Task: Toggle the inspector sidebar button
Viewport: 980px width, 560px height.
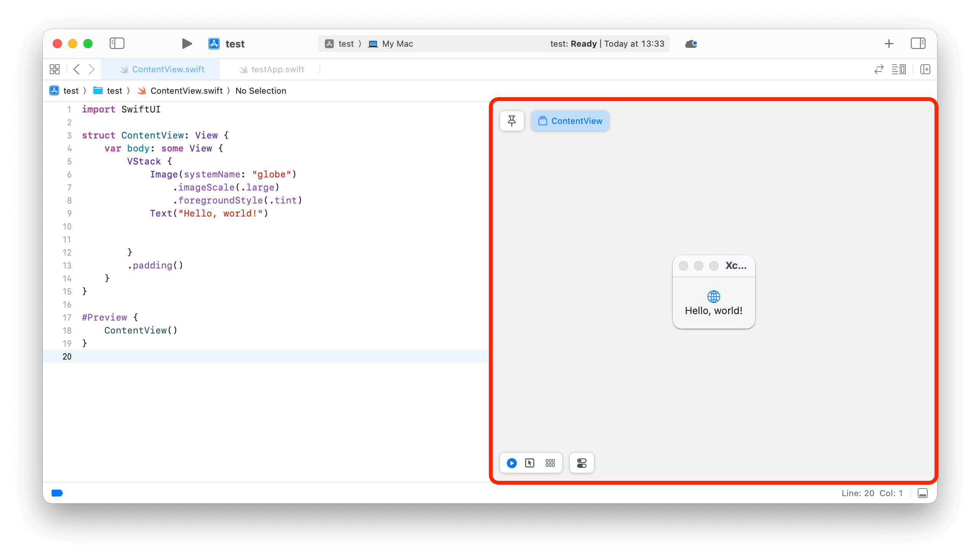Action: 918,44
